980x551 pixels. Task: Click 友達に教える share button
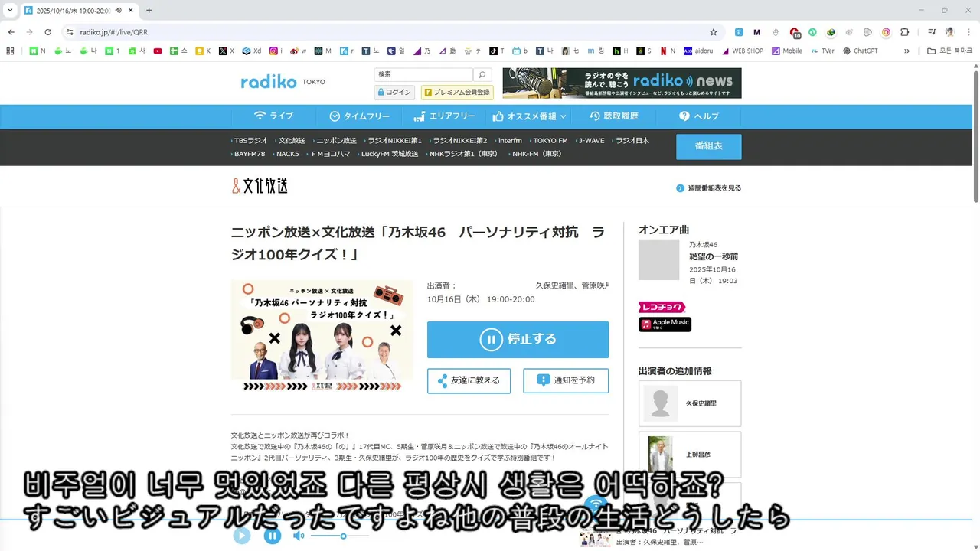[x=469, y=380]
